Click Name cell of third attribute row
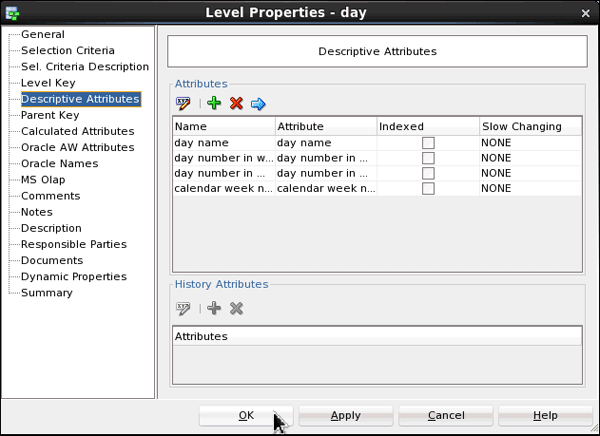 [224, 173]
